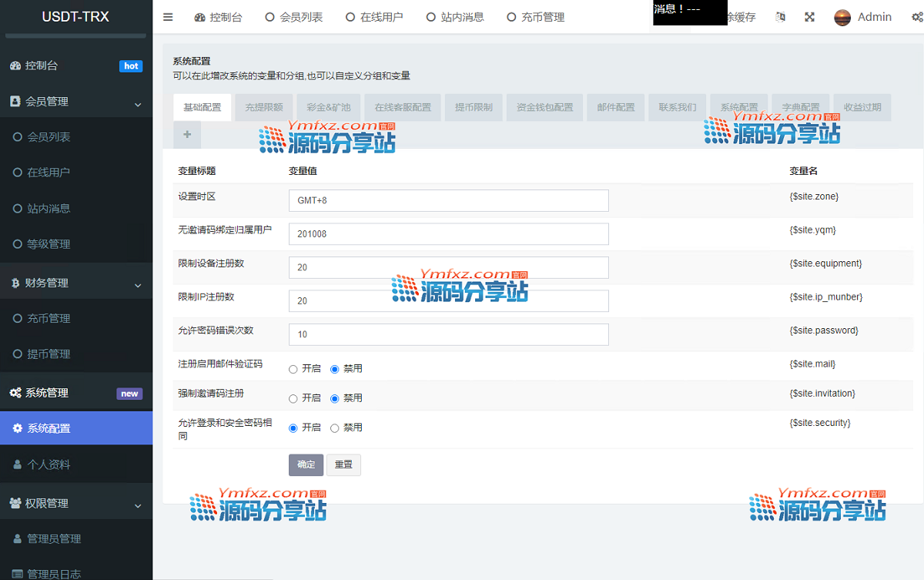Click the 重置 reset button

click(x=343, y=464)
